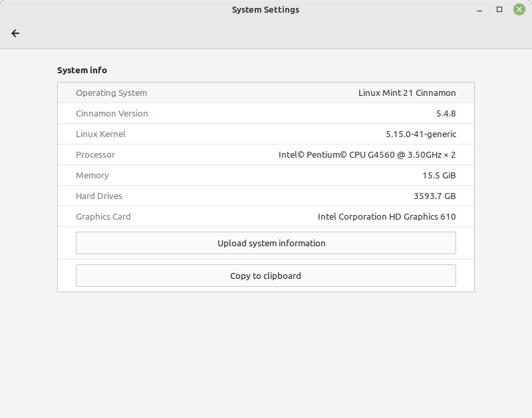The height and width of the screenshot is (418, 532).
Task: Click the HD Graphics 610 value
Action: [386, 216]
